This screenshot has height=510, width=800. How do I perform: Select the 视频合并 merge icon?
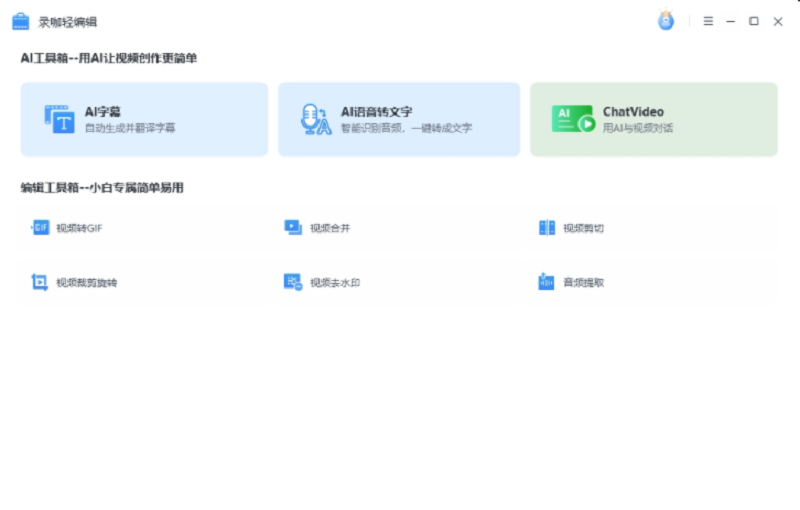click(293, 228)
